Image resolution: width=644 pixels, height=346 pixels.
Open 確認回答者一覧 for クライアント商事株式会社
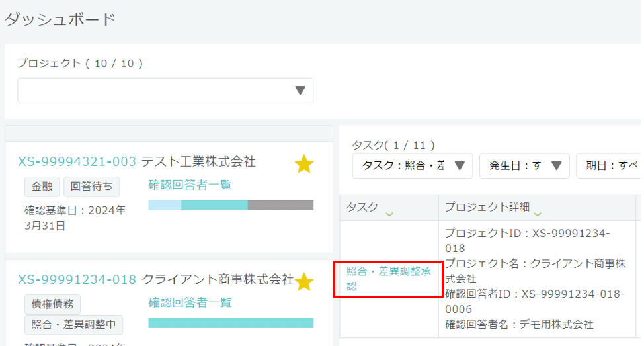pos(190,302)
